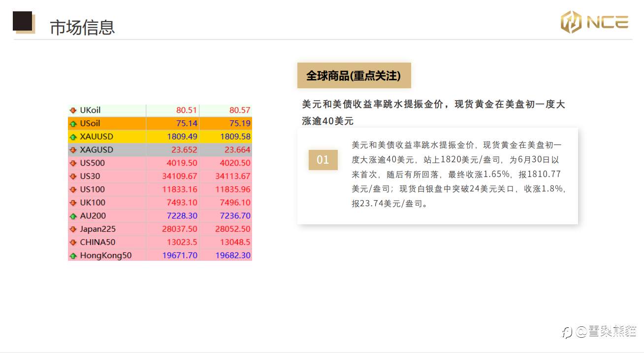Select the US500 symbol name
Viewport: 644px width, 353px height.
92,163
